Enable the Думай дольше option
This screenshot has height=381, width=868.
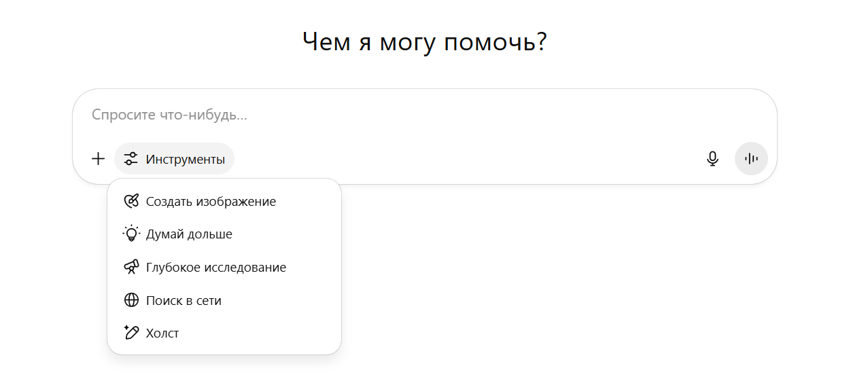pyautogui.click(x=224, y=234)
